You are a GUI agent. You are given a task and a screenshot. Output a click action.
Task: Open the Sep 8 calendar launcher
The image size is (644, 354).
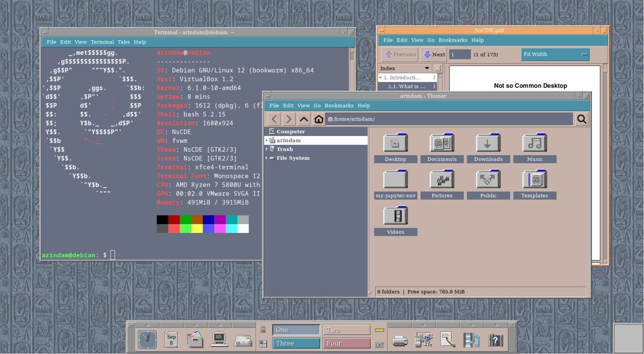(x=171, y=340)
